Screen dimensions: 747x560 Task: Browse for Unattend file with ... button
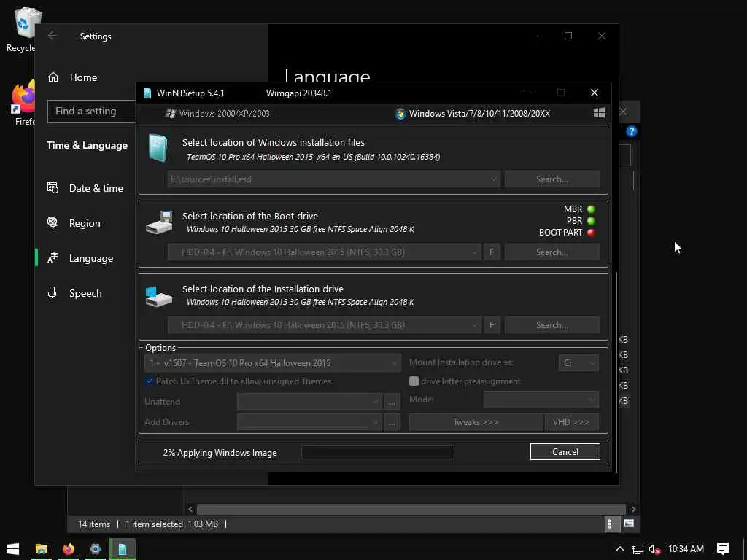392,402
